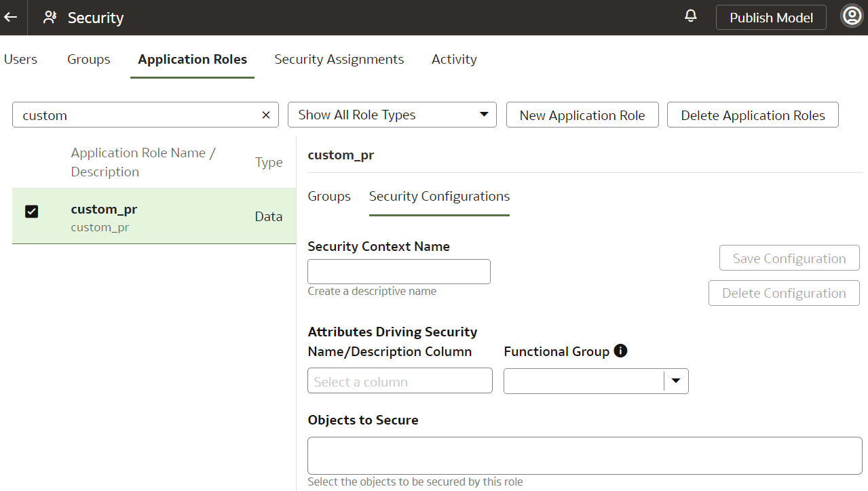Select the Groups sub-tab for custom_pr
The height and width of the screenshot is (491, 868).
(x=329, y=197)
